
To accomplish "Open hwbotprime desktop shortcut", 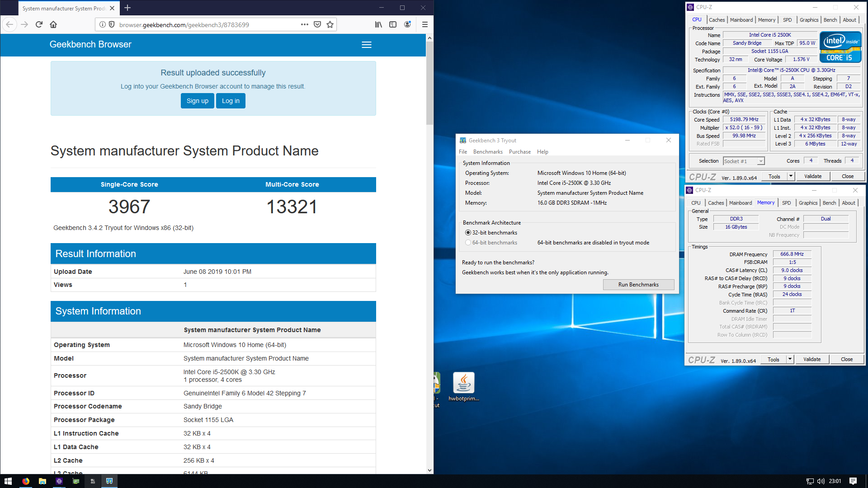I will (463, 387).
